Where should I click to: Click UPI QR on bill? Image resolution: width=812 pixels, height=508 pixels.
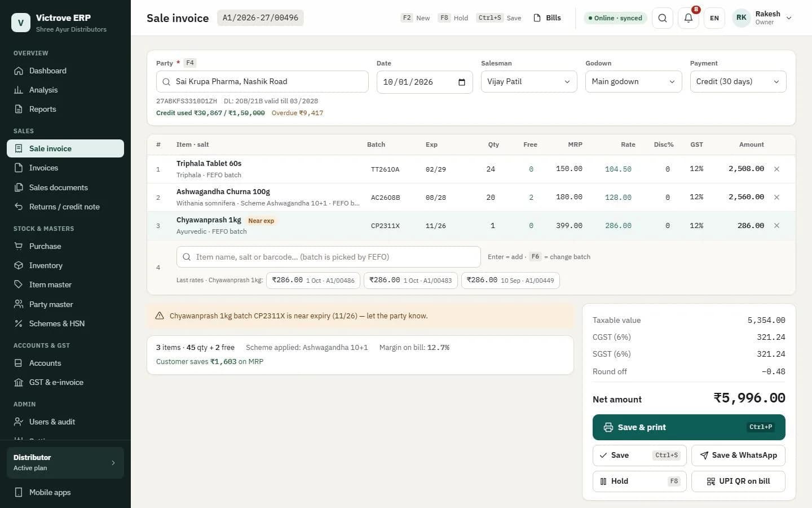(x=738, y=481)
